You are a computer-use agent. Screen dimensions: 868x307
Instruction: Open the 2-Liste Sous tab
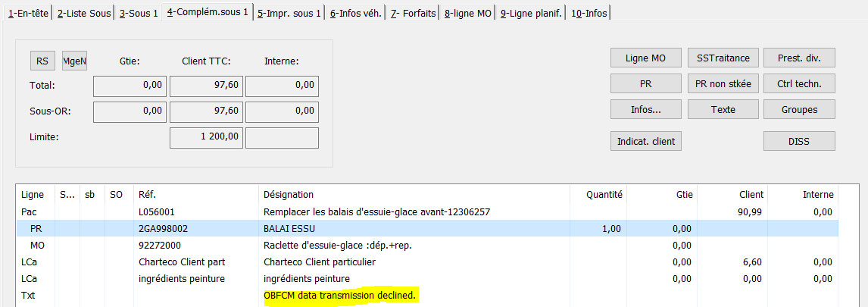point(83,14)
